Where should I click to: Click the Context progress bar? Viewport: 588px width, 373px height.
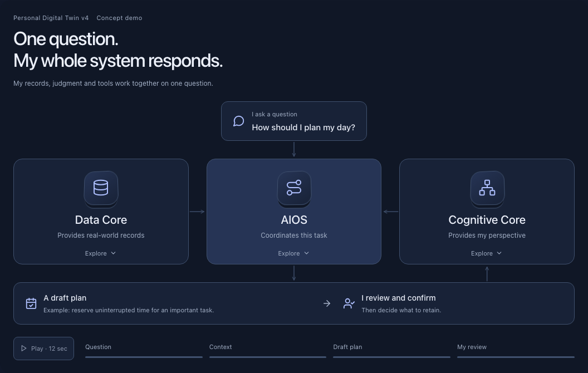[x=268, y=357]
